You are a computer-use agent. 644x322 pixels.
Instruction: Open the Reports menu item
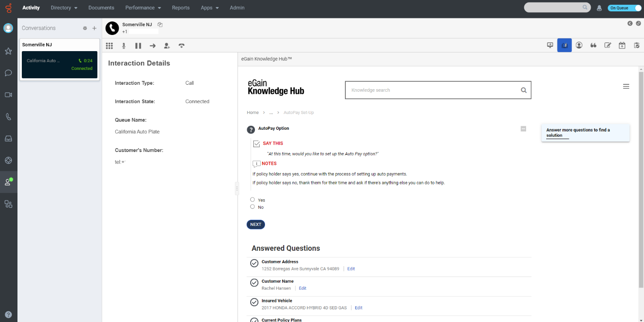(181, 7)
